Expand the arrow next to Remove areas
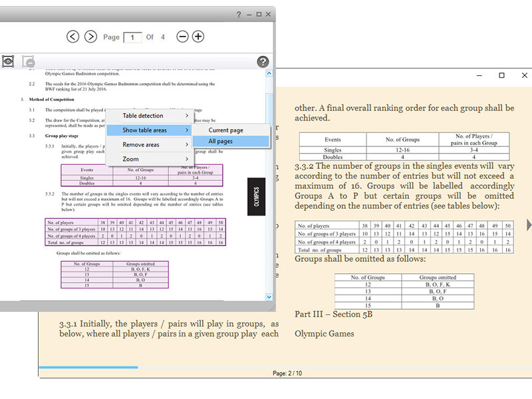The image size is (532, 399). tap(187, 144)
